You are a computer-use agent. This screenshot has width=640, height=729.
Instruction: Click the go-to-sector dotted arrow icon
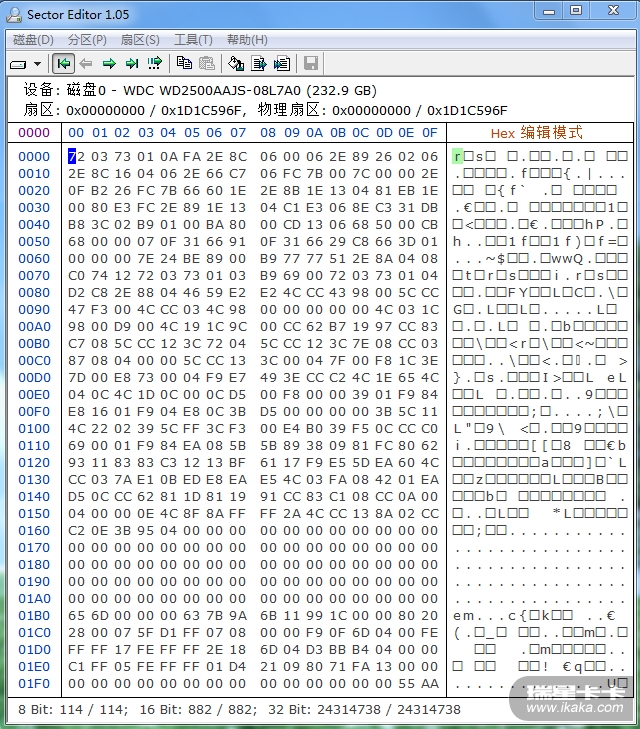tap(155, 63)
